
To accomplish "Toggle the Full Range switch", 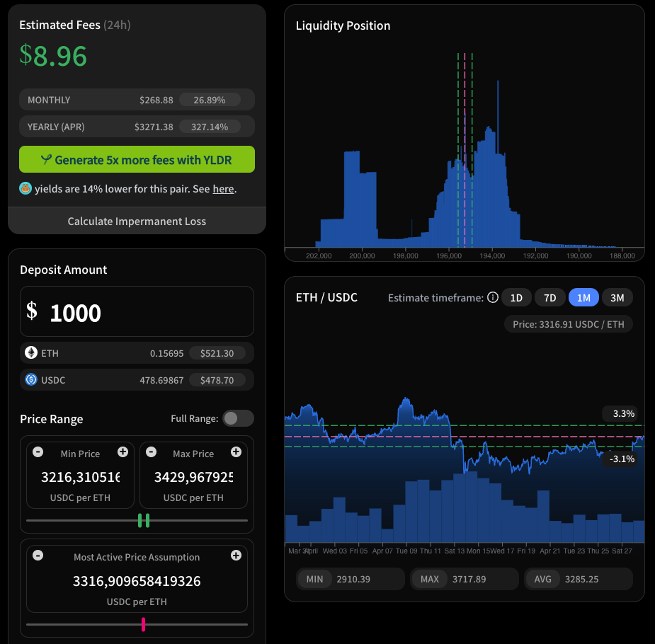I will pyautogui.click(x=238, y=418).
